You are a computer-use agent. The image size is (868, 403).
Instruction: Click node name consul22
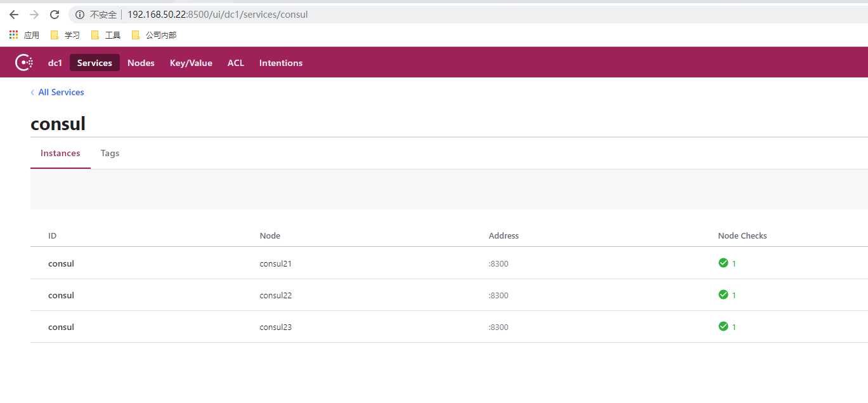point(275,295)
